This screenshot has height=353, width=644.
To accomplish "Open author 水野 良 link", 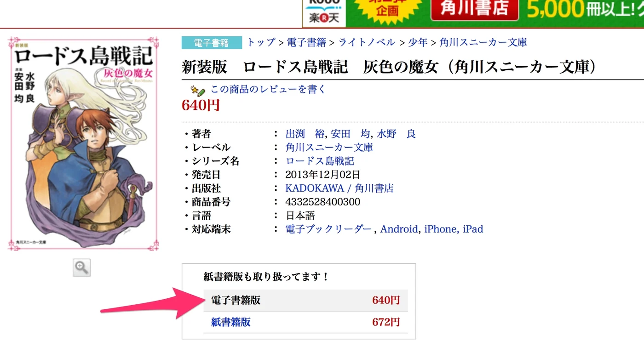I will point(396,134).
